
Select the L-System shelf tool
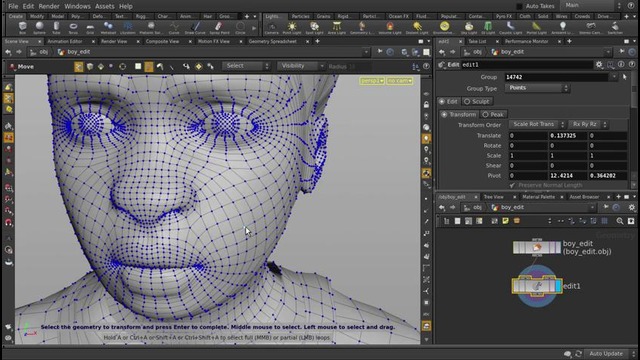(x=128, y=28)
